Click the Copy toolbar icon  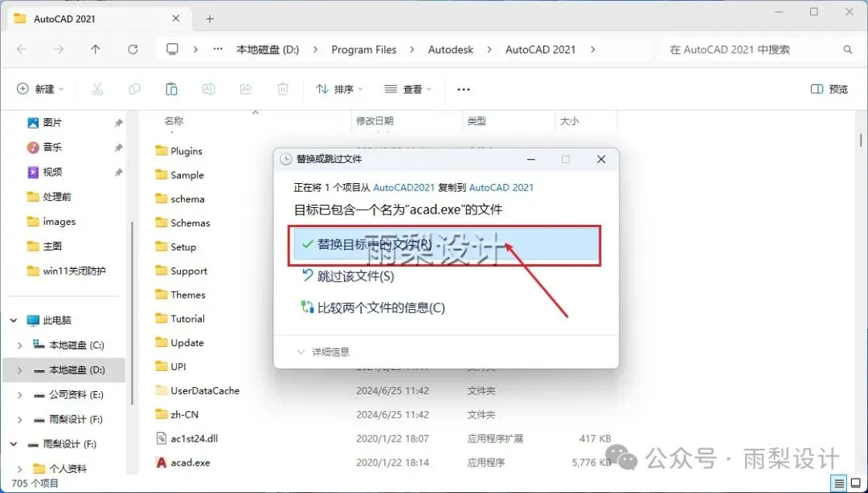(134, 89)
